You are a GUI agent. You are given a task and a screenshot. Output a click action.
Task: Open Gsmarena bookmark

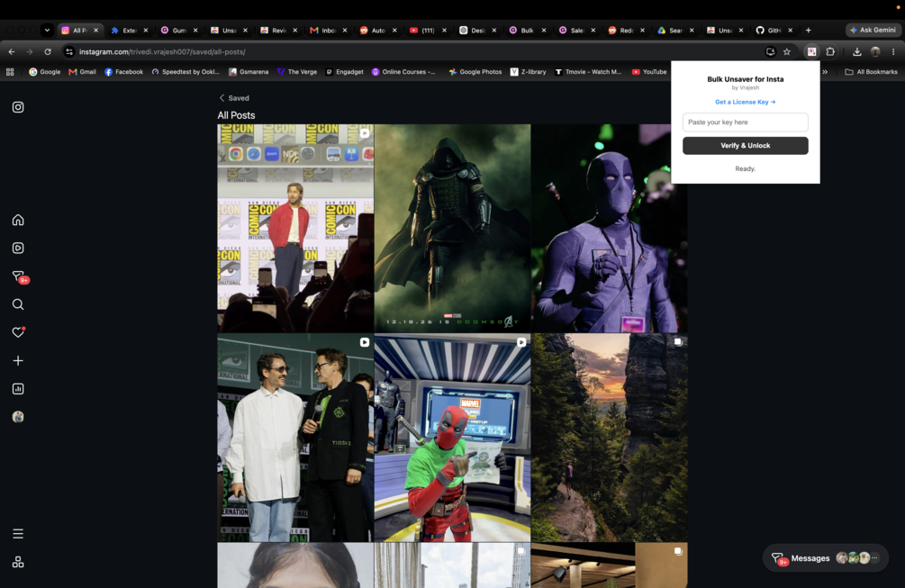249,72
